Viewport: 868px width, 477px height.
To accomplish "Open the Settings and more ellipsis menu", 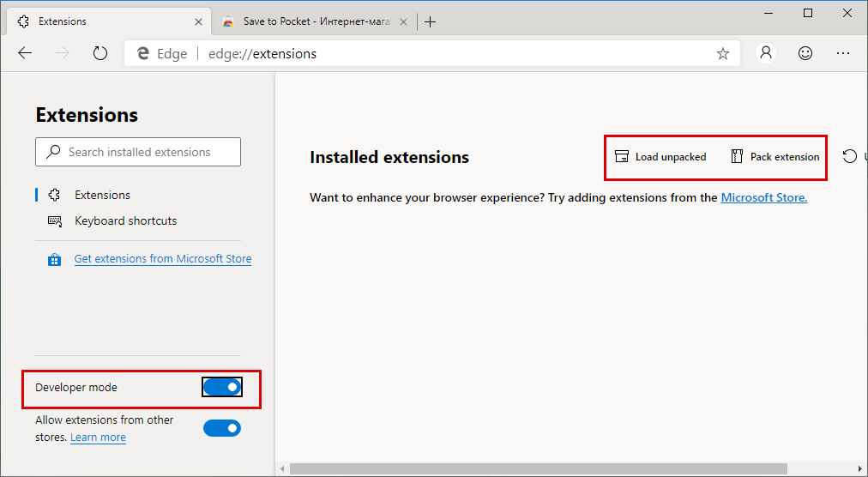I will 843,53.
